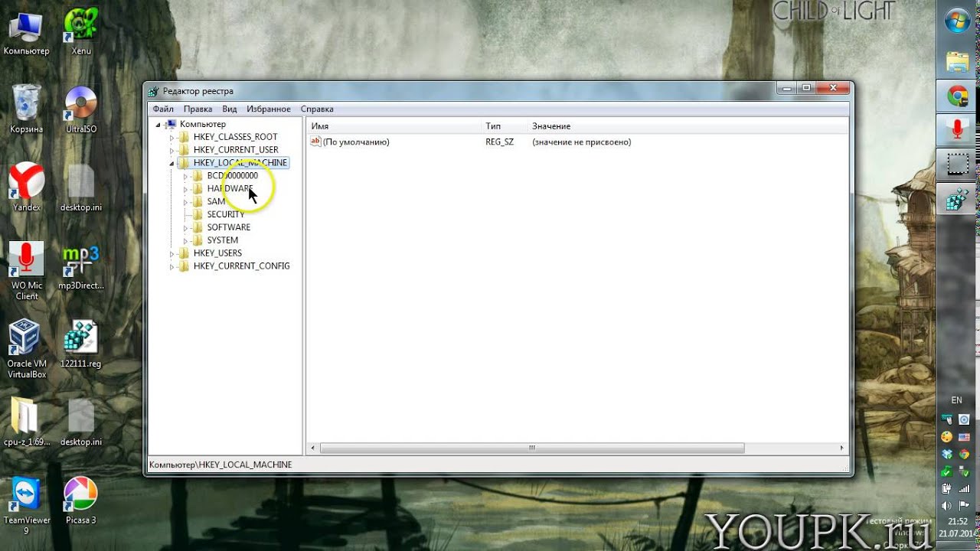This screenshot has height=551, width=980.
Task: Click the Registry Editor title bar icon
Action: click(154, 91)
